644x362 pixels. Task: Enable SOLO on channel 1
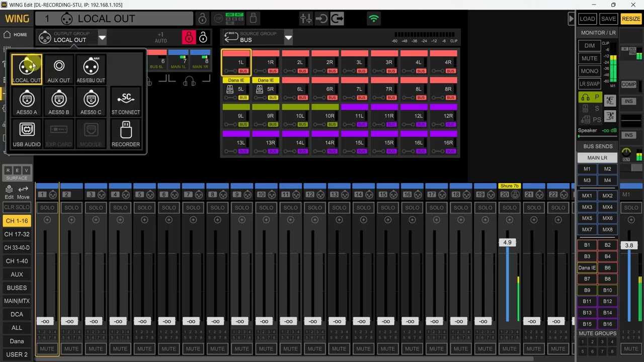47,208
